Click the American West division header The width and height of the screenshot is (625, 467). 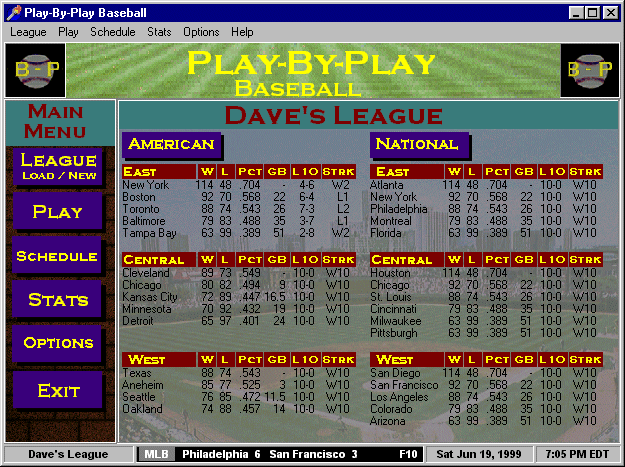point(159,359)
